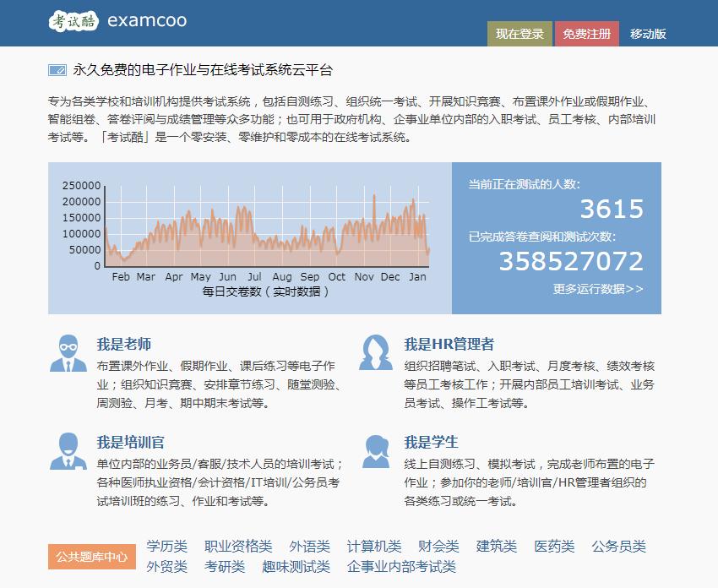Open the 职业资格类 category

point(238,546)
